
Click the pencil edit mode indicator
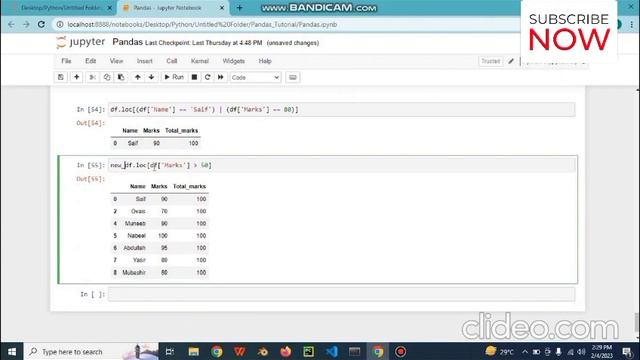(511, 61)
